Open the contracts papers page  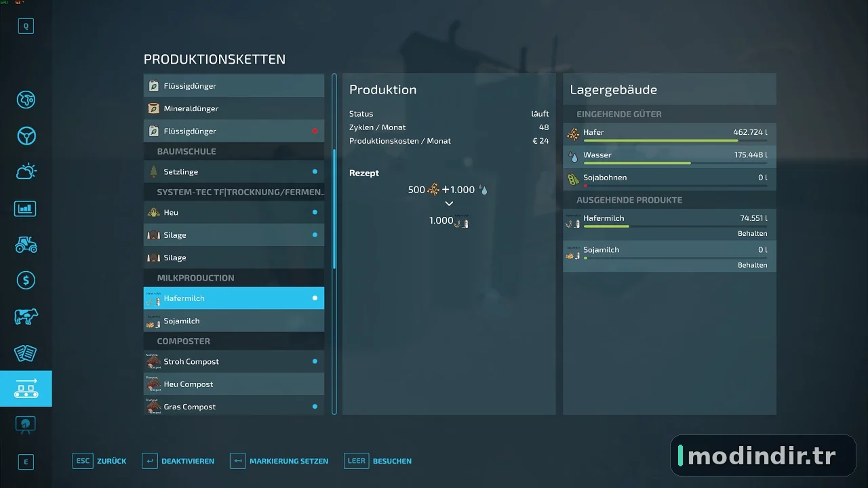[26, 352]
